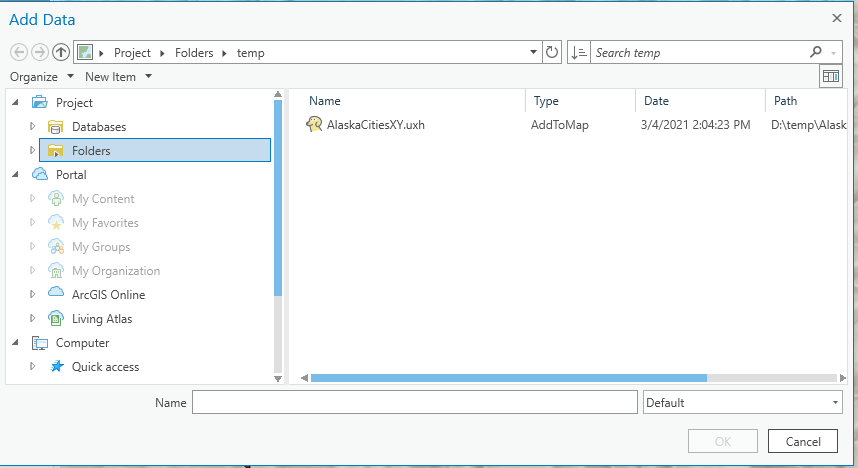Image resolution: width=858 pixels, height=468 pixels.
Task: Click Folders in the breadcrumb path
Action: click(194, 53)
